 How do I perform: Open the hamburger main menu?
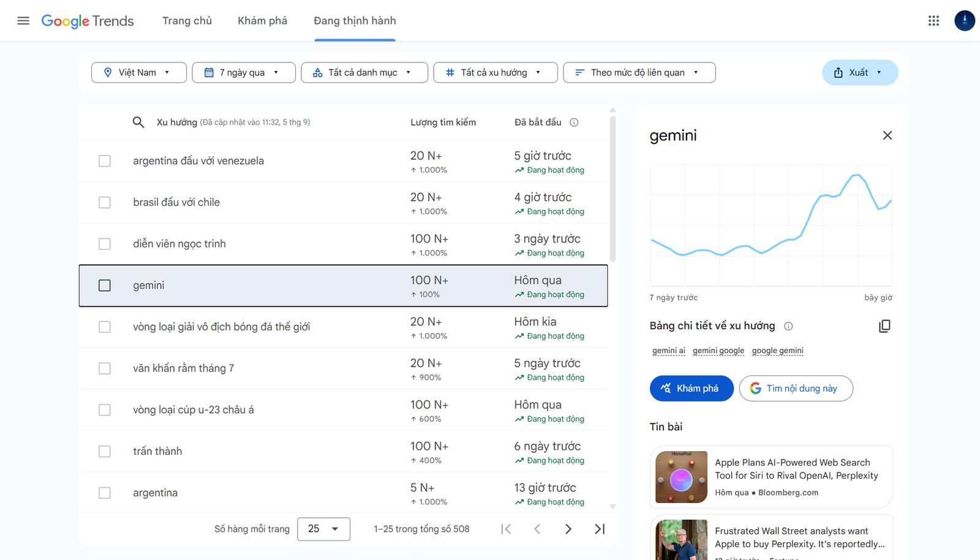(x=23, y=21)
